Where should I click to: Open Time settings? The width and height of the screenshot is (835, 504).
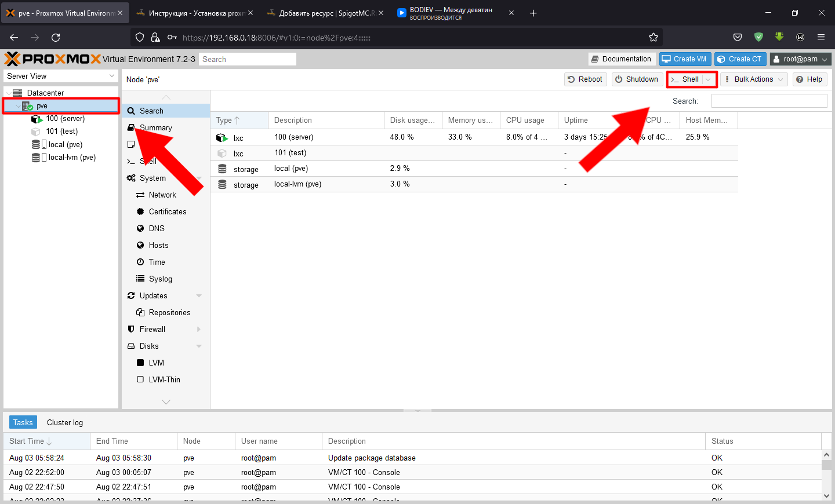click(166, 262)
